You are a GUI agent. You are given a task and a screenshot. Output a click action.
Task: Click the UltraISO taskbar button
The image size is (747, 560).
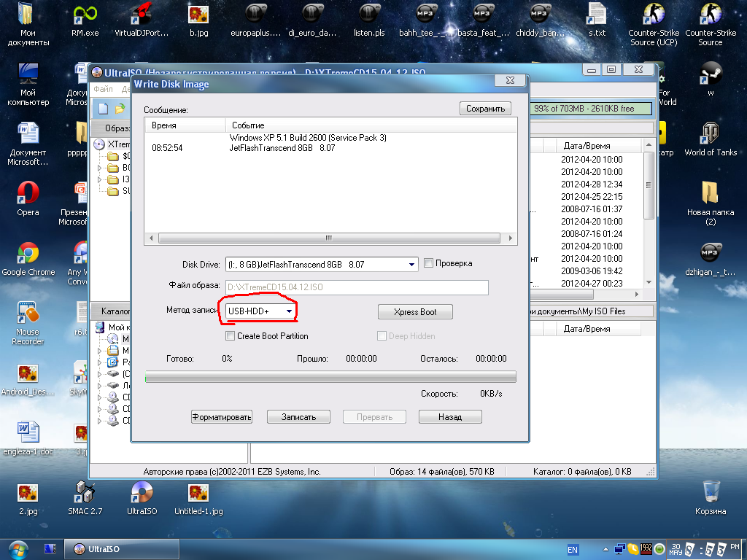pos(122,549)
